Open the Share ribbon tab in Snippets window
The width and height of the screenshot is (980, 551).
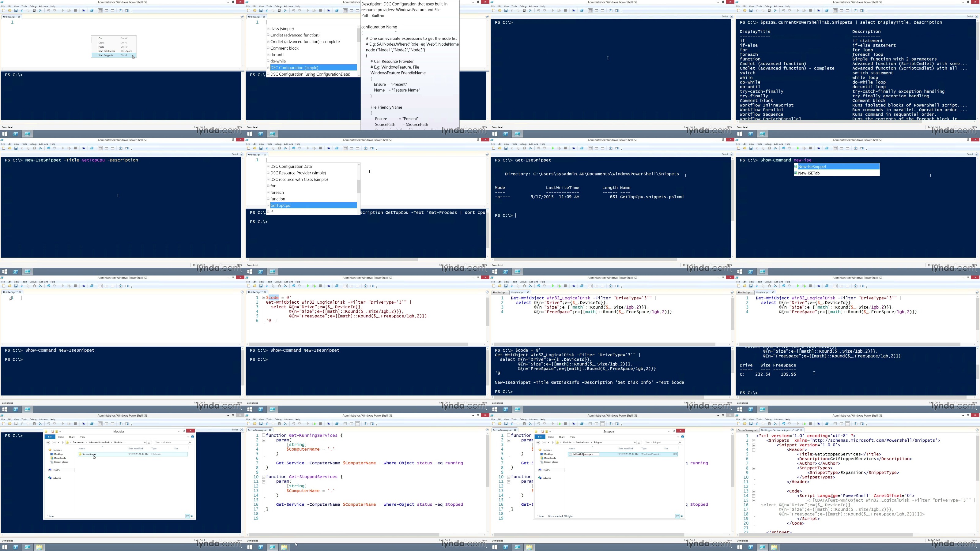coord(562,437)
